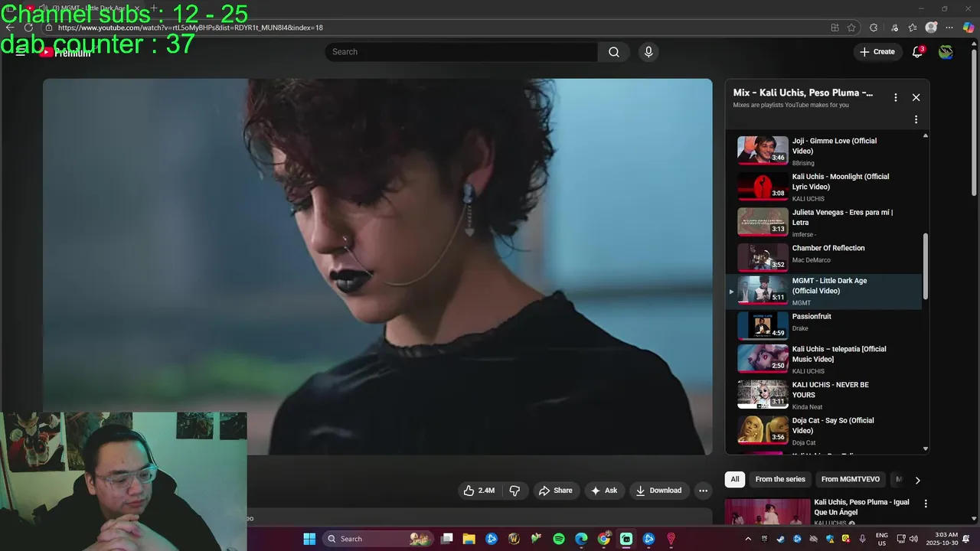
Task: Dislike the video with thumbs down
Action: (514, 491)
